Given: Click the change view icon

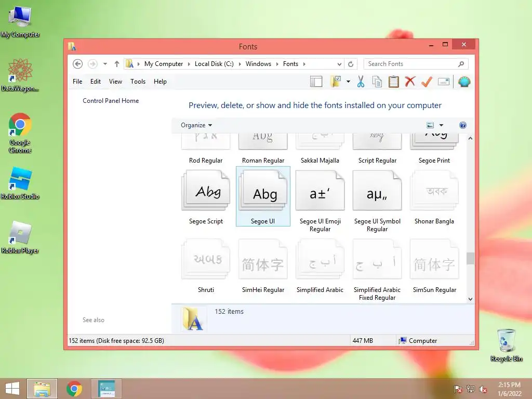Looking at the screenshot, I should [430, 125].
